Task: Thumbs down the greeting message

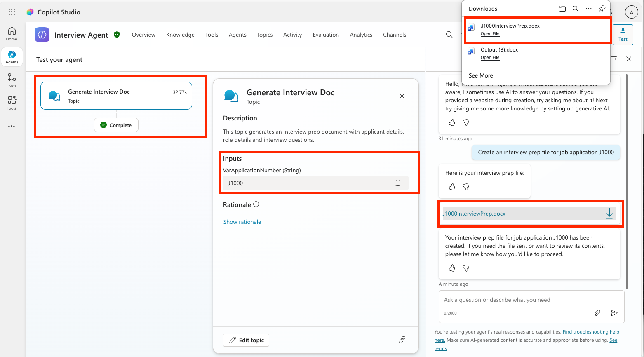Action: [x=466, y=122]
